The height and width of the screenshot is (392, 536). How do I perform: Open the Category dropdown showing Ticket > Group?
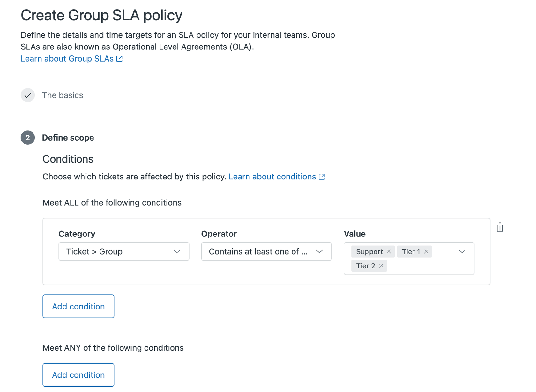(x=124, y=251)
